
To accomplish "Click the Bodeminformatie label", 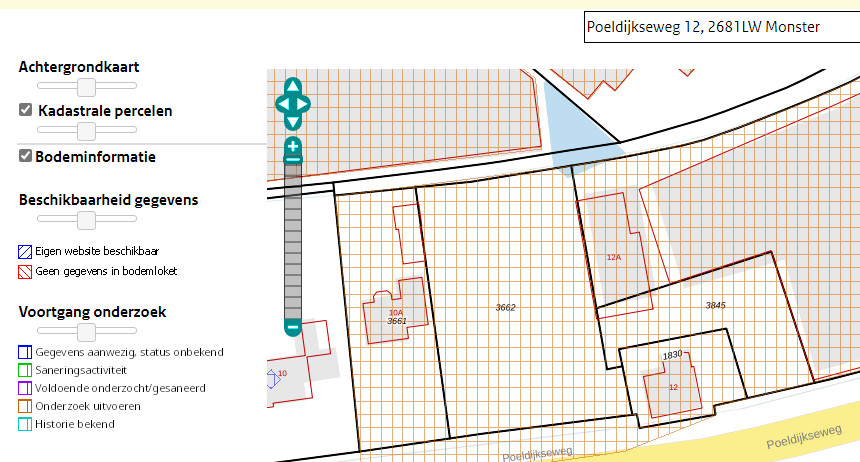I will [x=95, y=157].
